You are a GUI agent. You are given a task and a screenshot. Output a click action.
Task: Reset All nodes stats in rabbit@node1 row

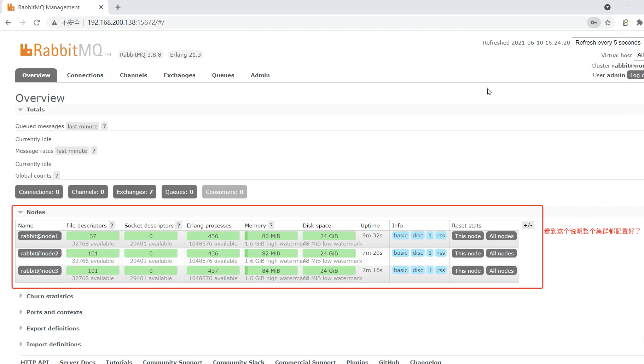501,236
